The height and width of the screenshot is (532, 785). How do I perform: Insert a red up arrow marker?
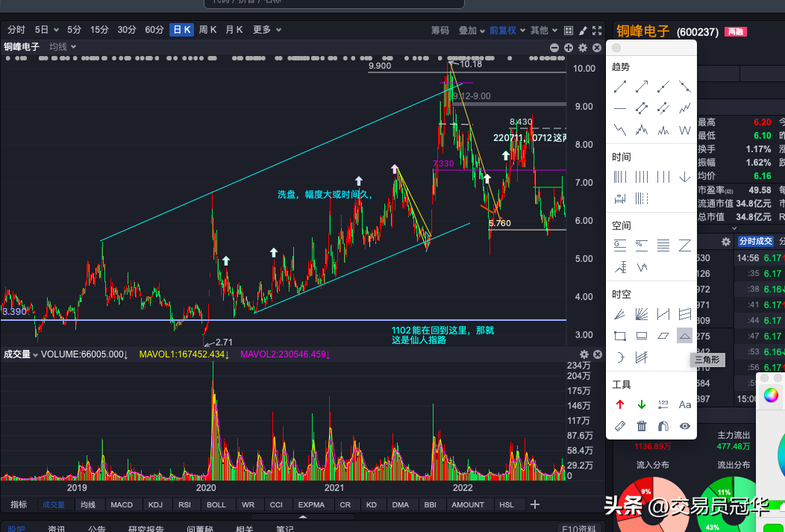(x=620, y=404)
